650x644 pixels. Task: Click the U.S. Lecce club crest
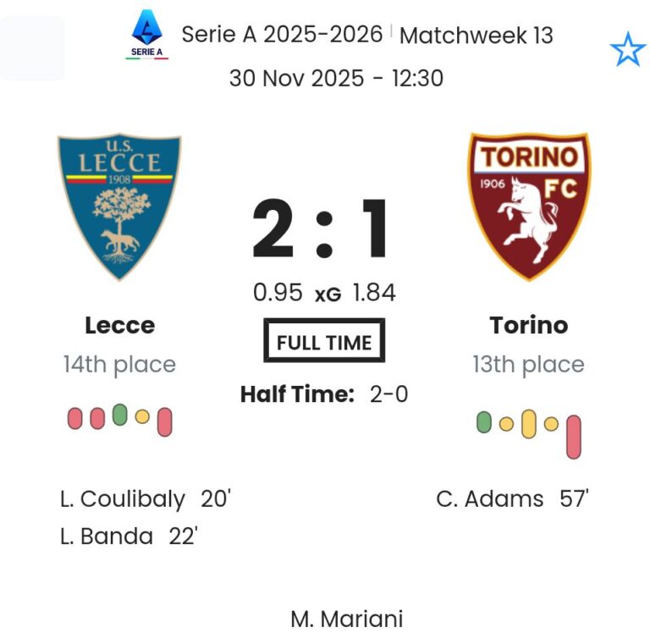click(119, 206)
